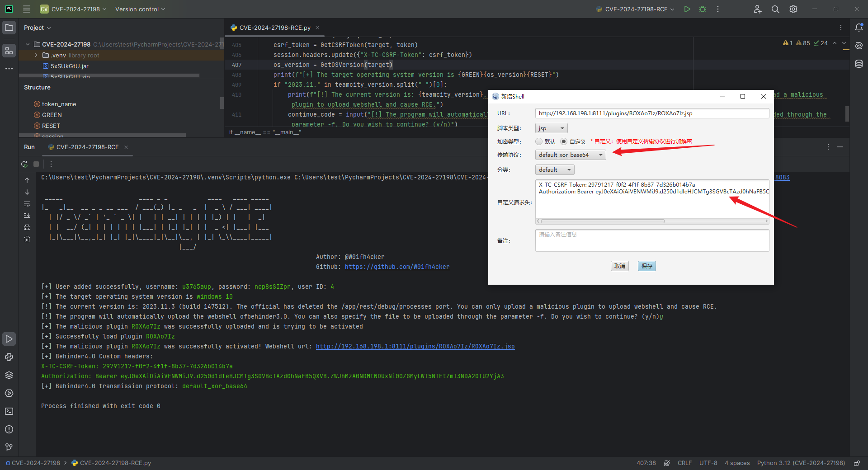Screen dimensions: 868x470
Task: Click the cancel button in Shell dialog
Action: [x=620, y=266]
